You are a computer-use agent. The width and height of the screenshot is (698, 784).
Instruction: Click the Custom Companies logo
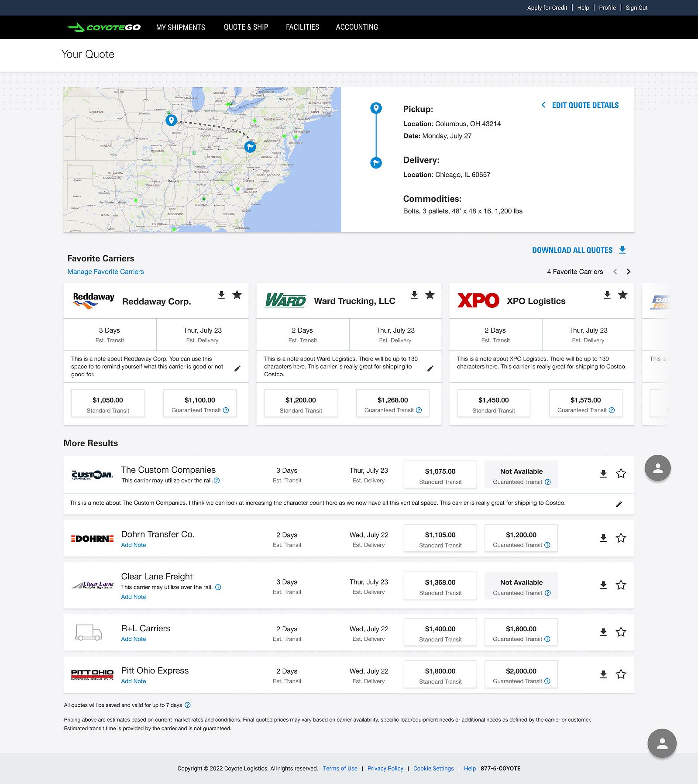[92, 475]
